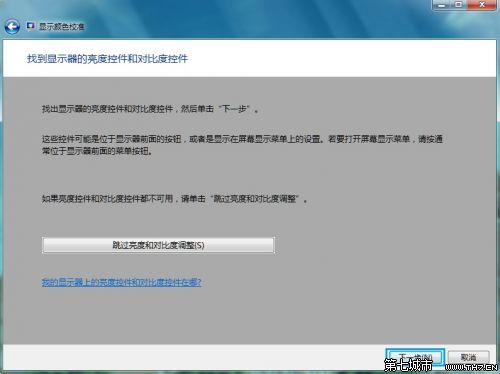Click the window title 显示颜色校准

(x=62, y=26)
